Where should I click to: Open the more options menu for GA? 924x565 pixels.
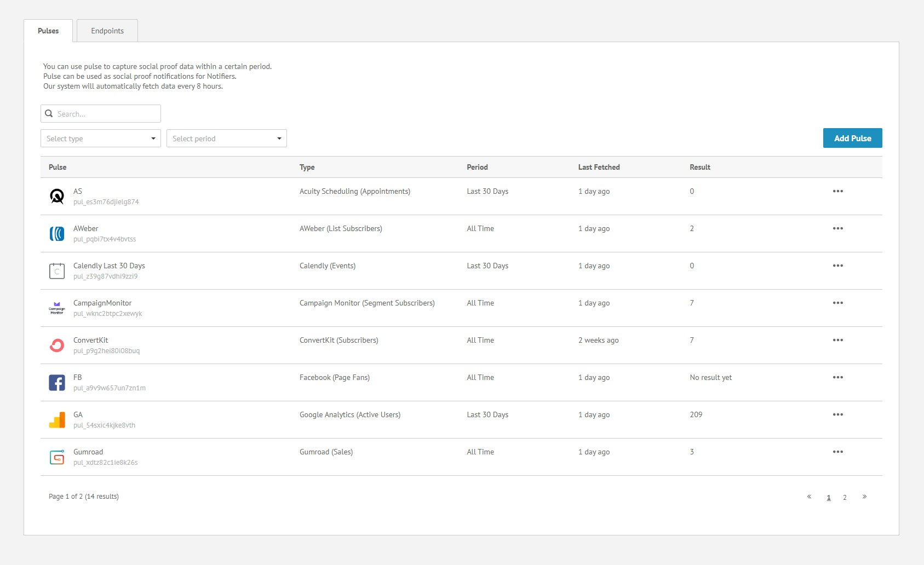click(x=837, y=414)
